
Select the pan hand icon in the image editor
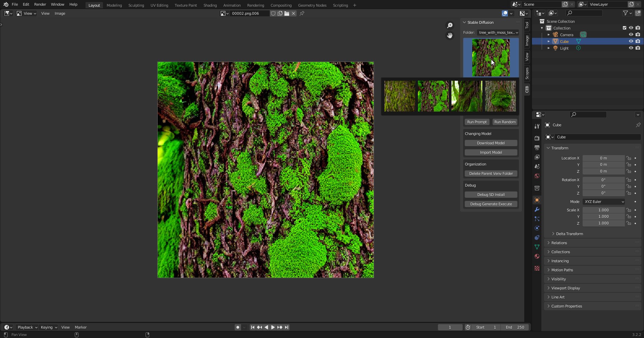(x=450, y=36)
